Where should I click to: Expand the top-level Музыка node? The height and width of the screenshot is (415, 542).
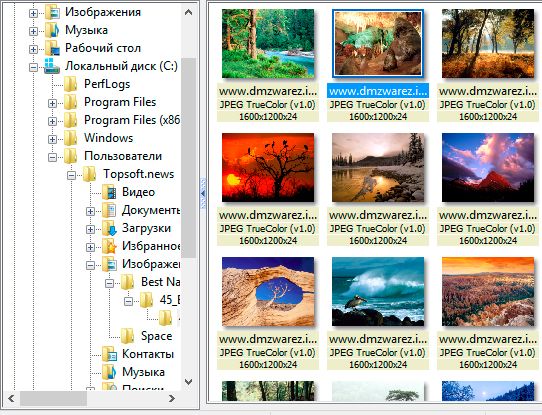tap(33, 31)
